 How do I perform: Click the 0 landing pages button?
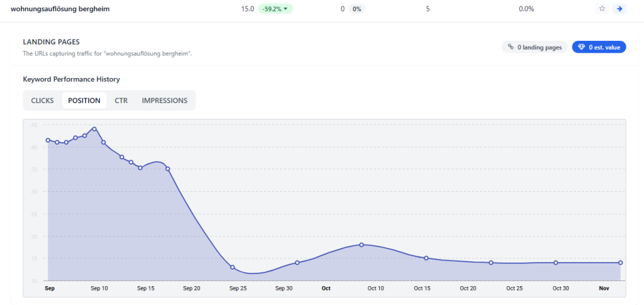point(535,47)
